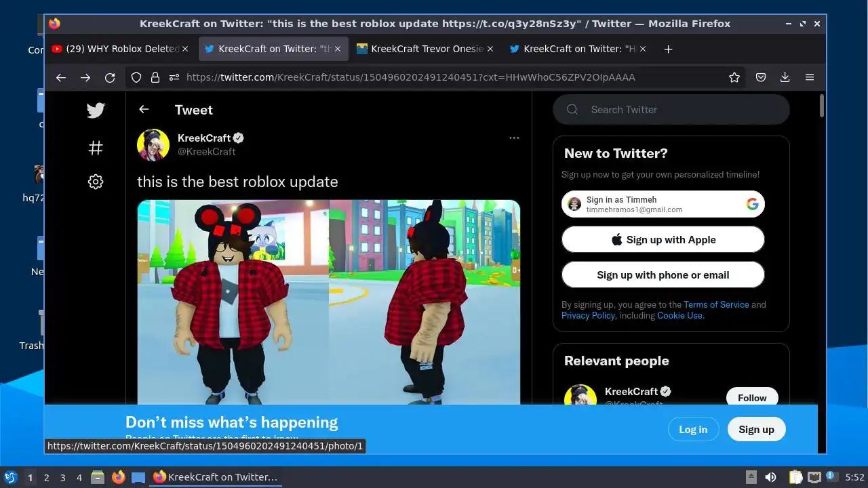Click Sign up with phone or email
The image size is (868, 488).
[x=663, y=274]
